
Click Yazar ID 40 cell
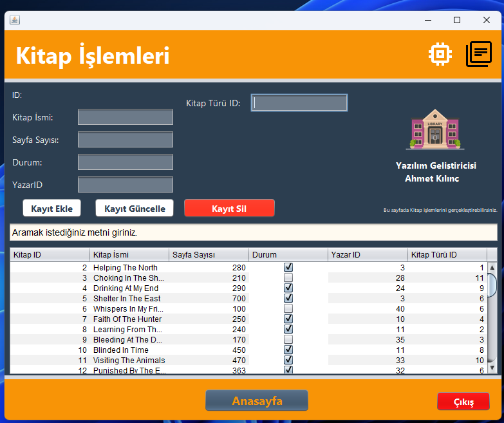pos(368,308)
